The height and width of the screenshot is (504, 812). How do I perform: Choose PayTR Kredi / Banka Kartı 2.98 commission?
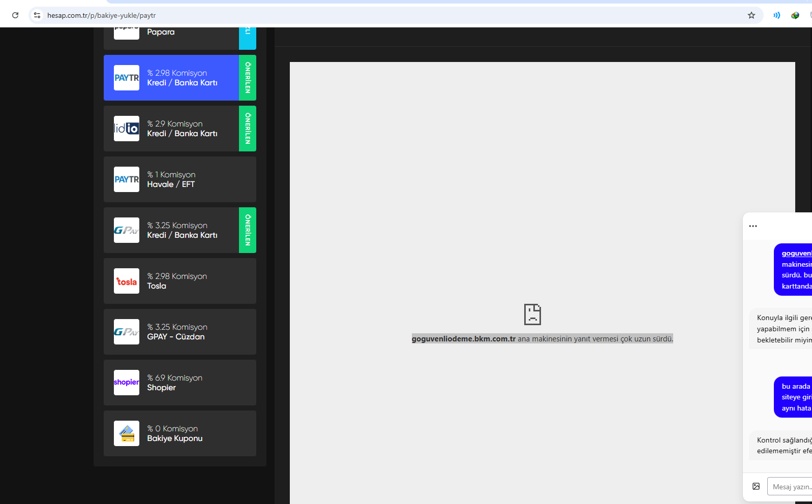click(180, 78)
